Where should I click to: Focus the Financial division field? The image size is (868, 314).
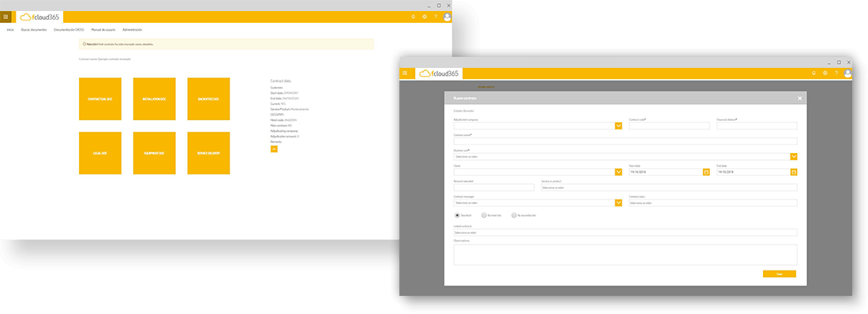pyautogui.click(x=758, y=125)
